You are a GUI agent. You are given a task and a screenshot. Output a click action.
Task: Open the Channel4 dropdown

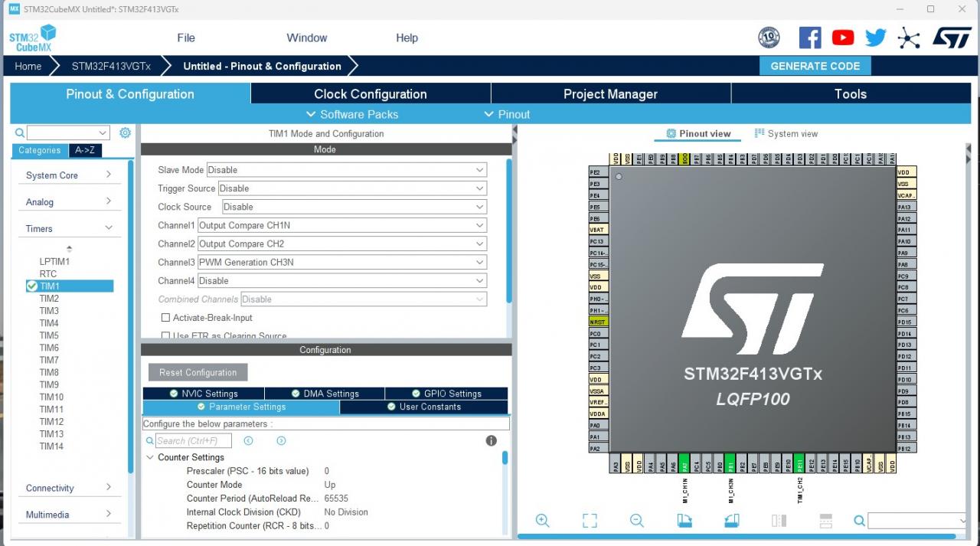(341, 280)
